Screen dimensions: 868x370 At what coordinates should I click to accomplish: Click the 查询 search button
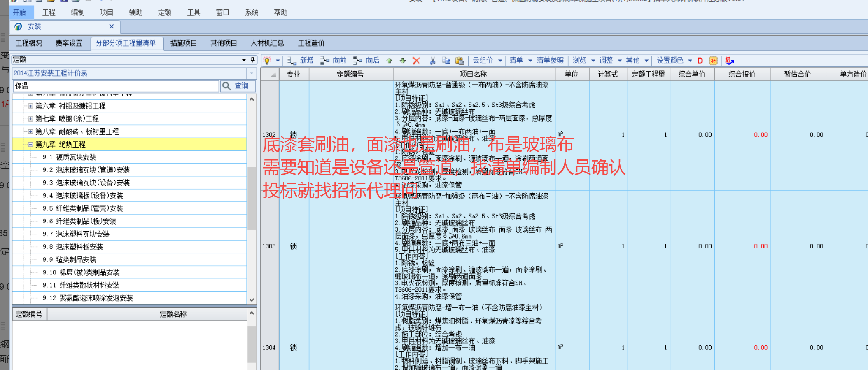(238, 86)
